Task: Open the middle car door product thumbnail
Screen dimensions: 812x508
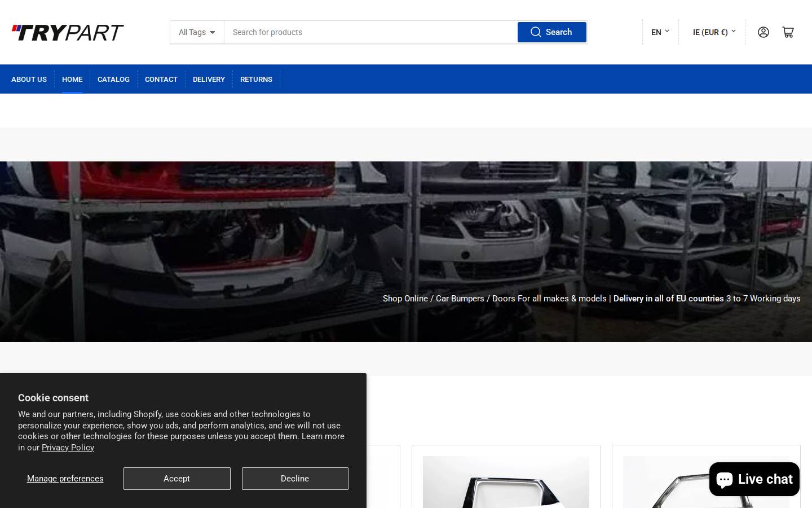Action: point(506,482)
